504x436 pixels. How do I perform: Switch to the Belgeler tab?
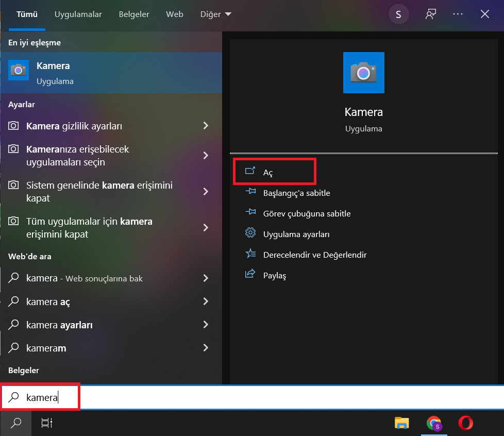[134, 14]
